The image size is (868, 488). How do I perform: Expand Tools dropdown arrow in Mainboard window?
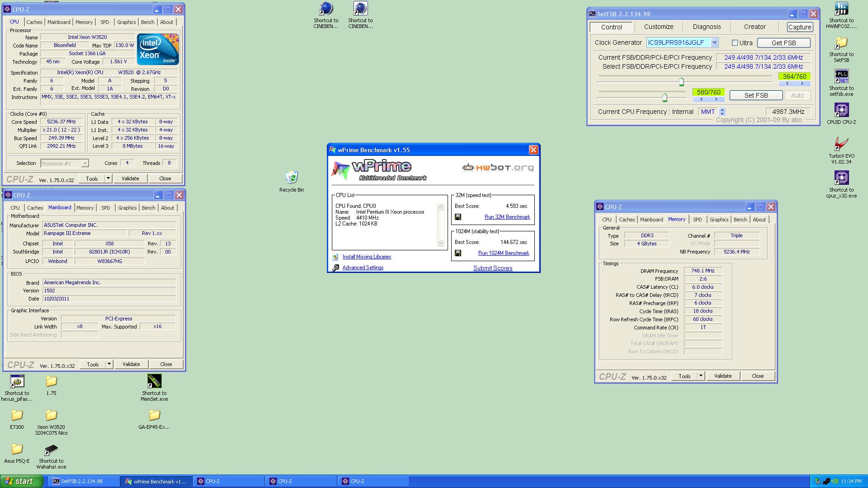click(x=109, y=364)
